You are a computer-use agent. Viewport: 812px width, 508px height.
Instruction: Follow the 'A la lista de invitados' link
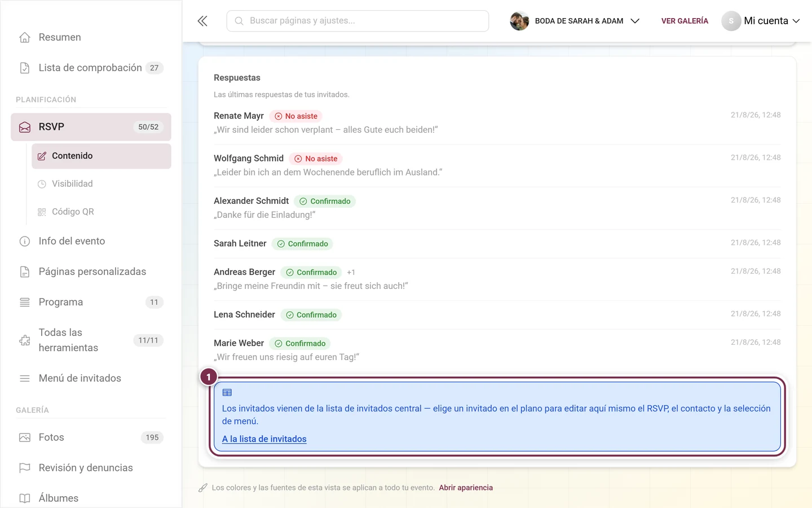pyautogui.click(x=264, y=439)
